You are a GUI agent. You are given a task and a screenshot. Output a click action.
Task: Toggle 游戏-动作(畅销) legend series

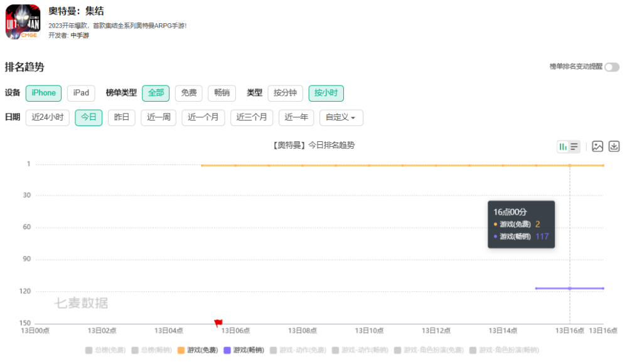[x=360, y=350]
